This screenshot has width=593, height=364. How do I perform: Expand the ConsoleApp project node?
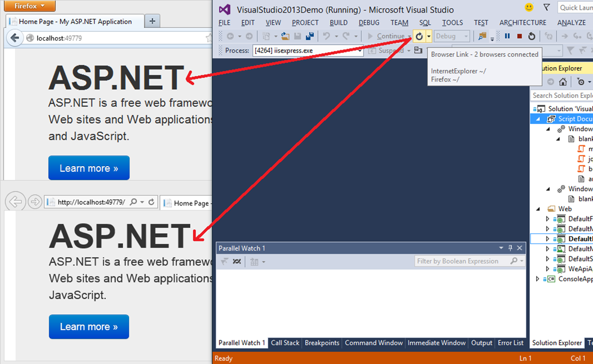(x=536, y=278)
